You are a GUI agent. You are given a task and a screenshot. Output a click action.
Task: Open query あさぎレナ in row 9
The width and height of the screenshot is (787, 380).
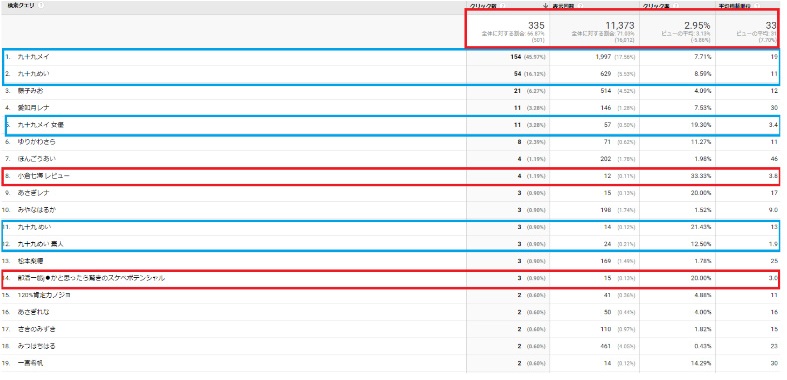point(33,193)
